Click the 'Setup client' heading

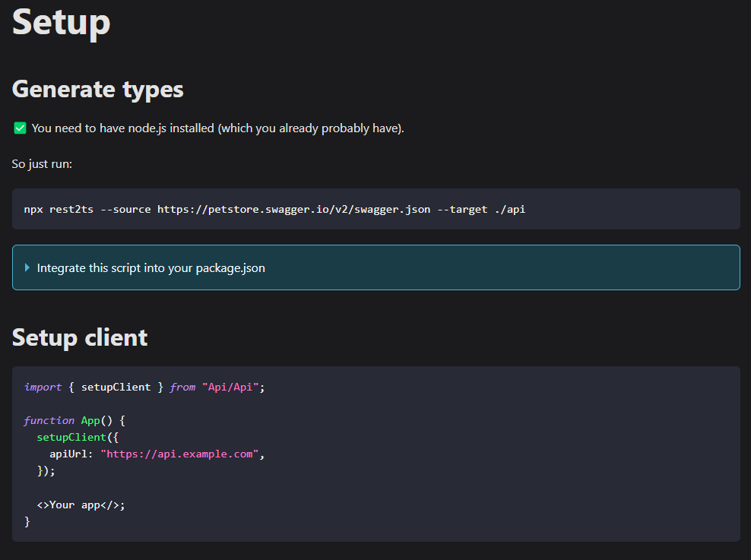click(x=80, y=337)
